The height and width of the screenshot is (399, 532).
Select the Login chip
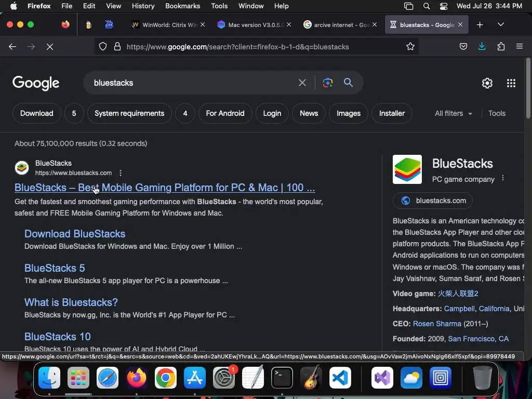pyautogui.click(x=272, y=113)
